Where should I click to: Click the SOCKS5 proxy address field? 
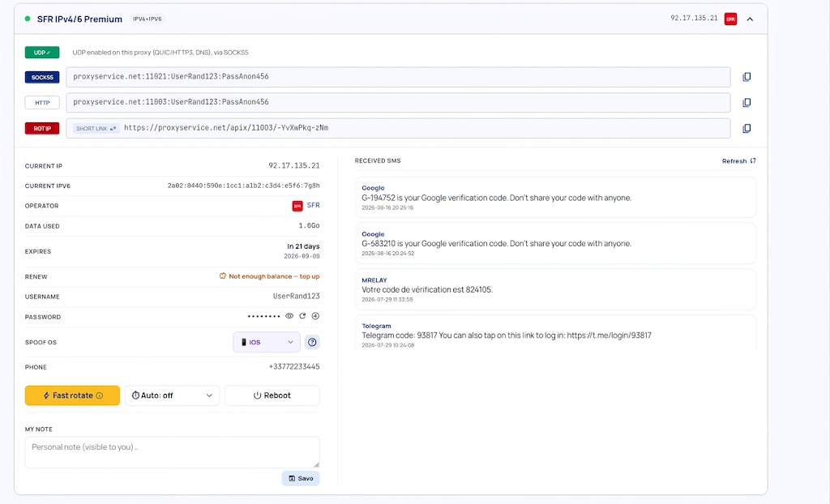pyautogui.click(x=398, y=77)
